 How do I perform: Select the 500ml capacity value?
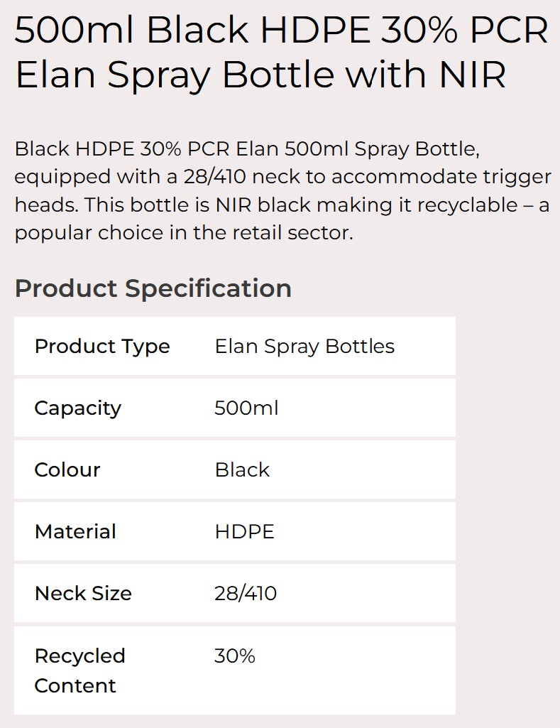pyautogui.click(x=246, y=408)
